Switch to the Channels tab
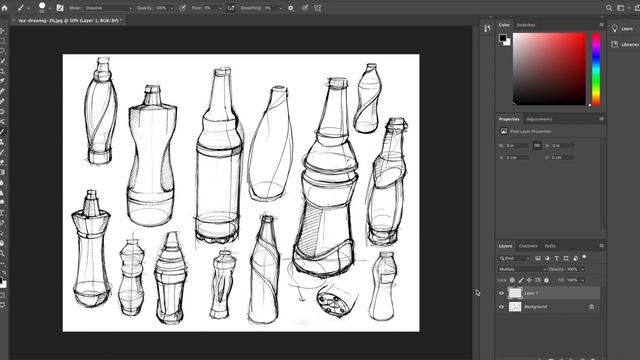This screenshot has height=360, width=640. [x=528, y=246]
